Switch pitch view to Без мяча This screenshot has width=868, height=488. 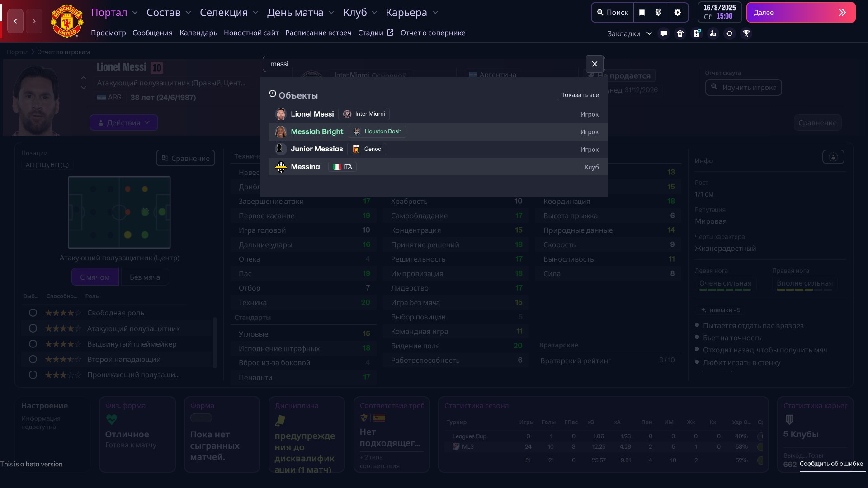pos(145,277)
